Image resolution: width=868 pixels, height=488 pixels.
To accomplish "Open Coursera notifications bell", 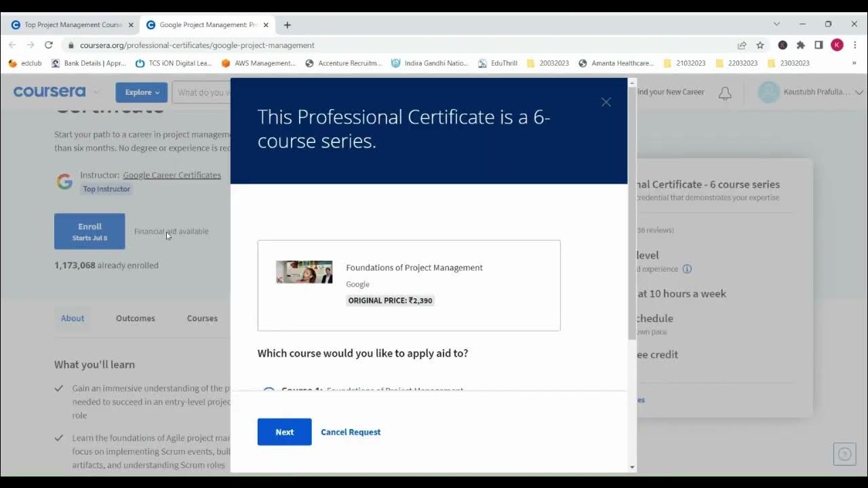I will (x=725, y=93).
